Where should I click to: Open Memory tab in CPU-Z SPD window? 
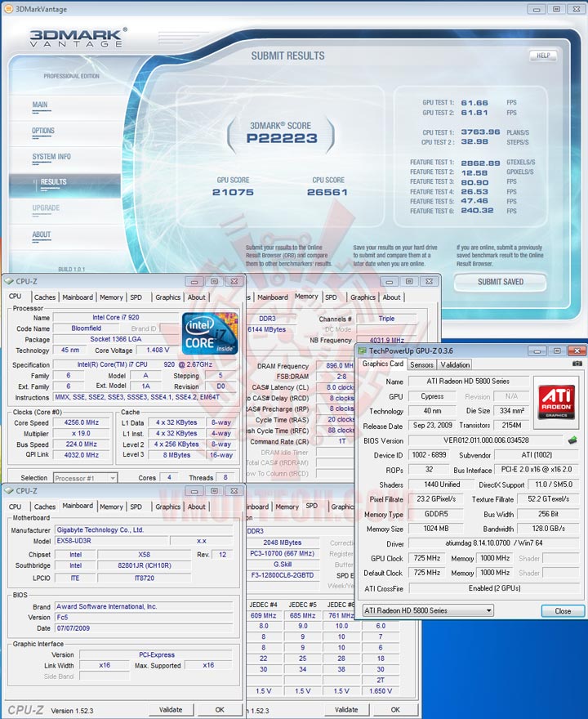[x=287, y=507]
